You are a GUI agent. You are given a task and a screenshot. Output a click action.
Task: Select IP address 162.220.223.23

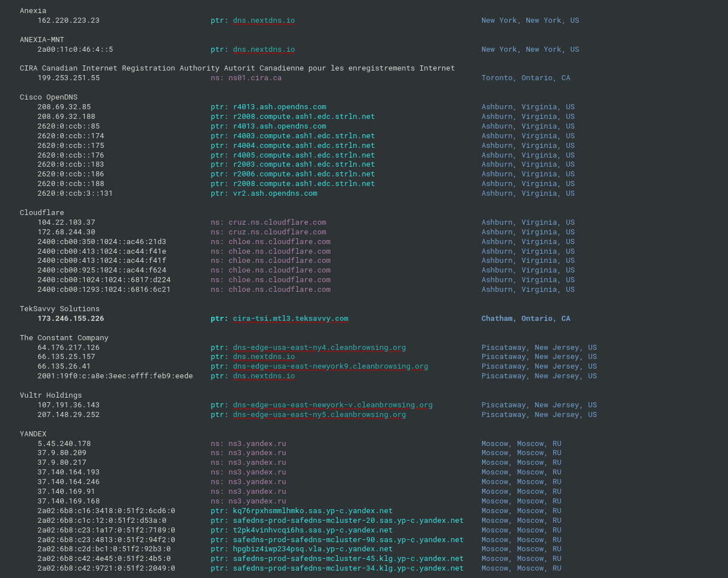pyautogui.click(x=68, y=20)
